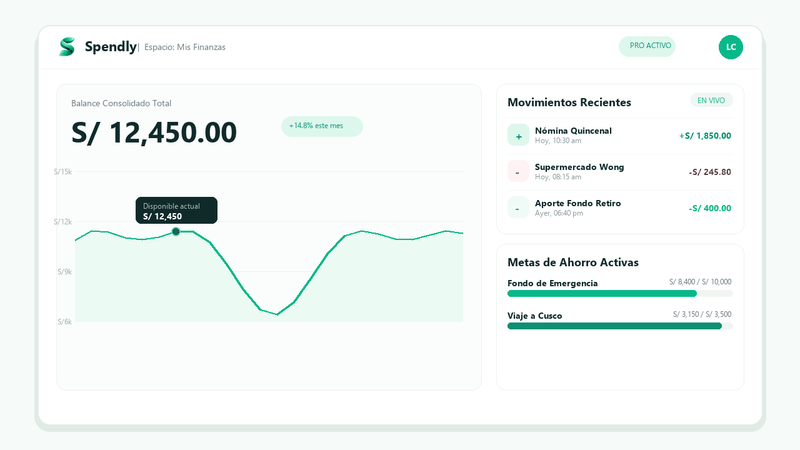
Task: Click the Disponible actual tooltip
Action: [x=177, y=210]
